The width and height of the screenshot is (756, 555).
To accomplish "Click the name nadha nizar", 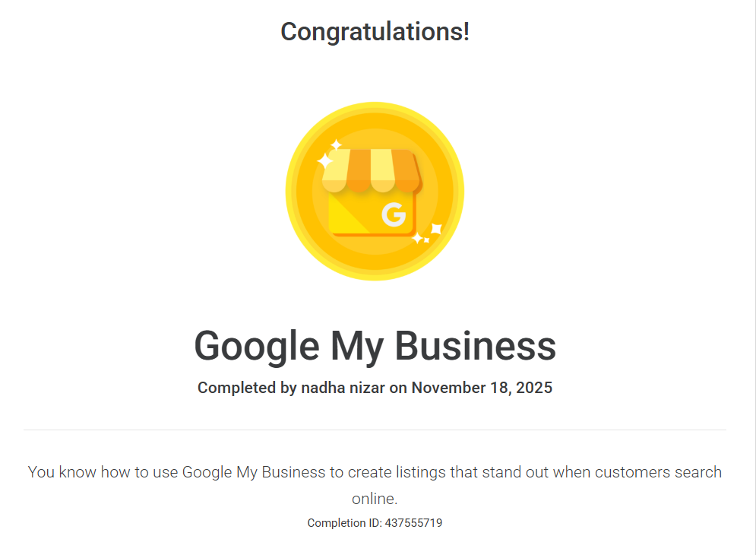I will [x=343, y=388].
